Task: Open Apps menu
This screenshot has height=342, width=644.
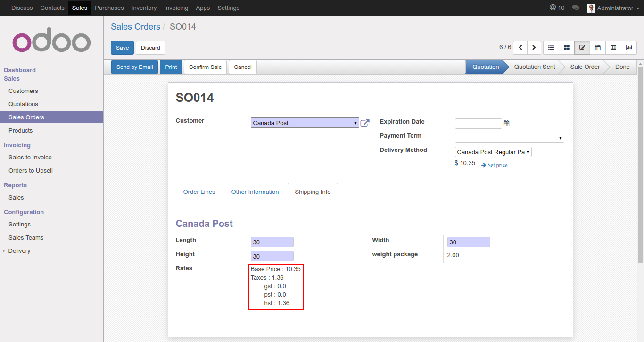Action: (203, 8)
